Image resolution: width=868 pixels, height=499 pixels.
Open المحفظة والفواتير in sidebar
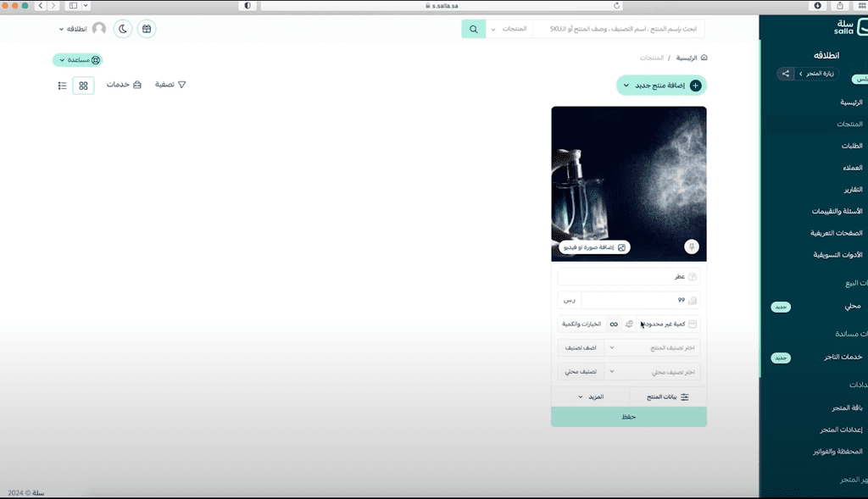(837, 452)
